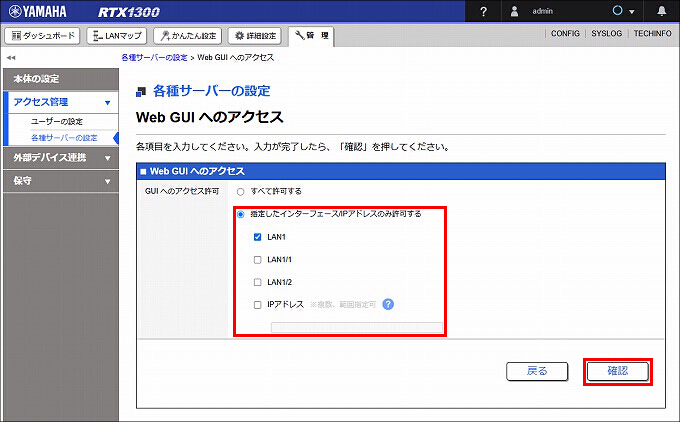Switch to かんたん設定 tab
680x422 pixels.
click(187, 36)
